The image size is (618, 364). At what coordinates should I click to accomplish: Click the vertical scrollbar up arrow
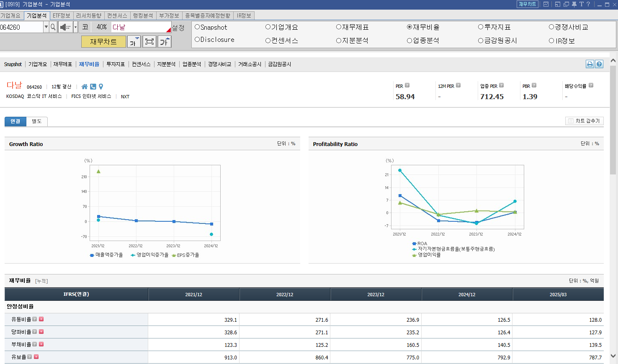(x=613, y=61)
